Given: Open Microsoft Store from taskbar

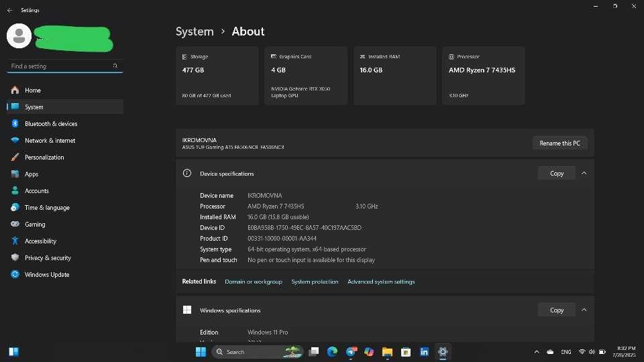Looking at the screenshot, I should 406,352.
